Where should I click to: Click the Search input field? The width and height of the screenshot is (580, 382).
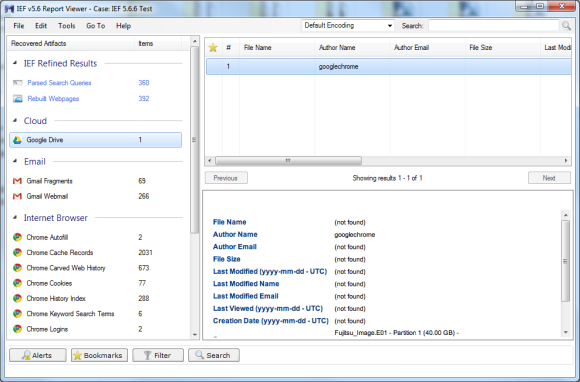(x=493, y=26)
